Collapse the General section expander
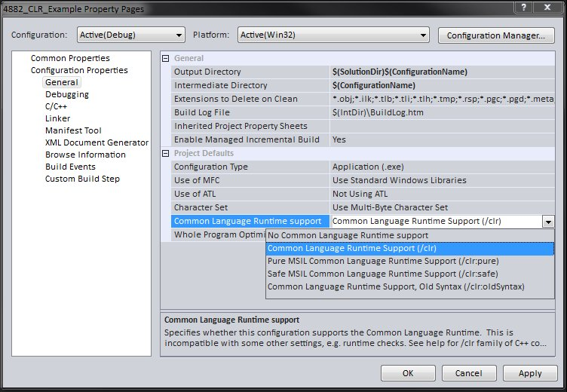Image resolution: width=567 pixels, height=392 pixels. 167,58
